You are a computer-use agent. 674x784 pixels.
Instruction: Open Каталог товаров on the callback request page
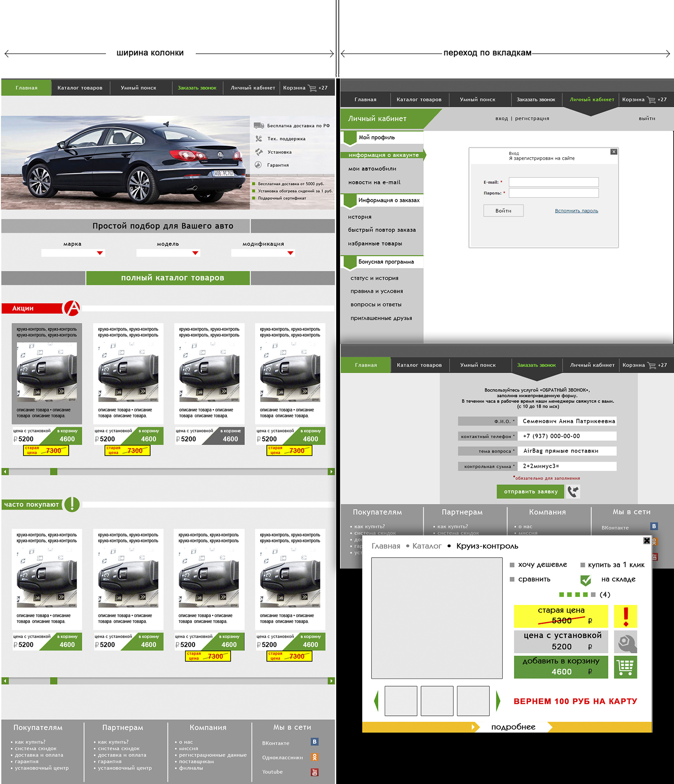(419, 366)
